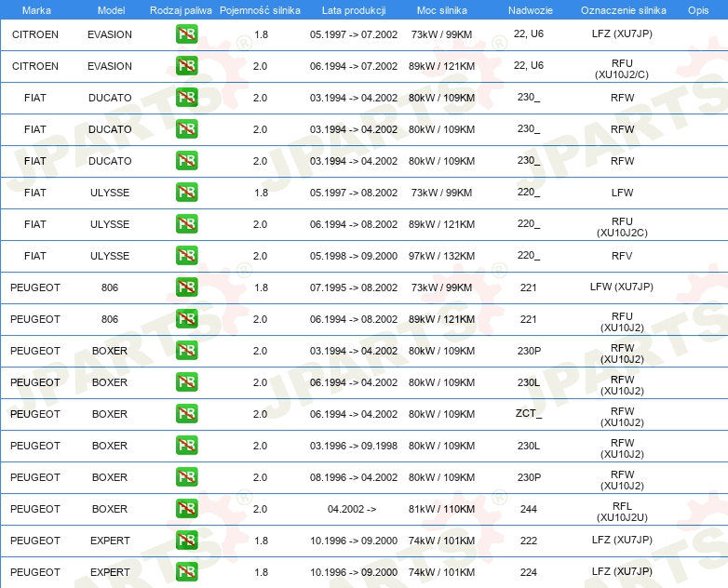Select the engine code 'RFL (XU10J2U)'
This screenshot has height=588, width=728.
click(622, 512)
